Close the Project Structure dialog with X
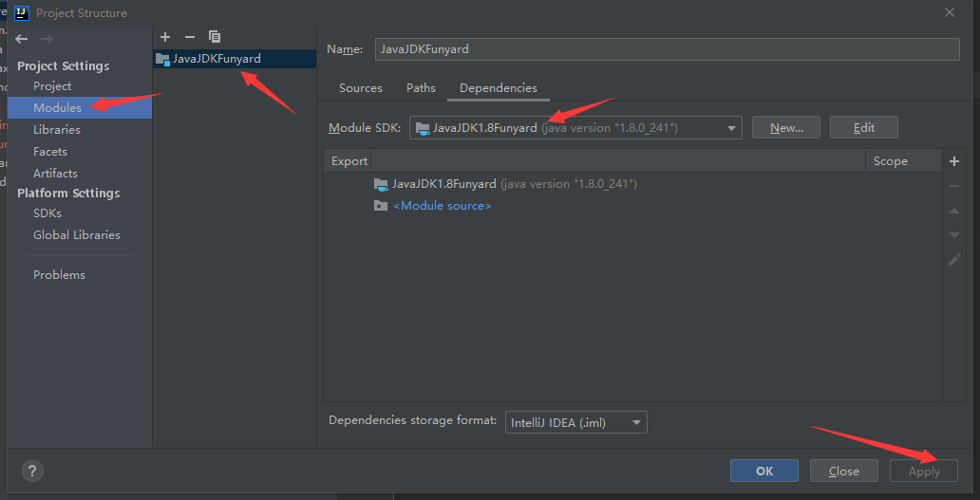This screenshot has width=980, height=500. coord(950,12)
